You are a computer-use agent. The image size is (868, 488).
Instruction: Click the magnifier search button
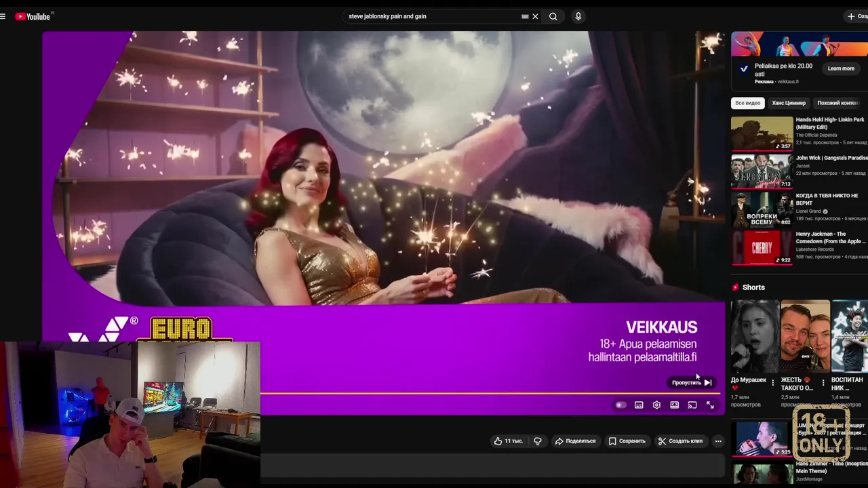click(553, 16)
